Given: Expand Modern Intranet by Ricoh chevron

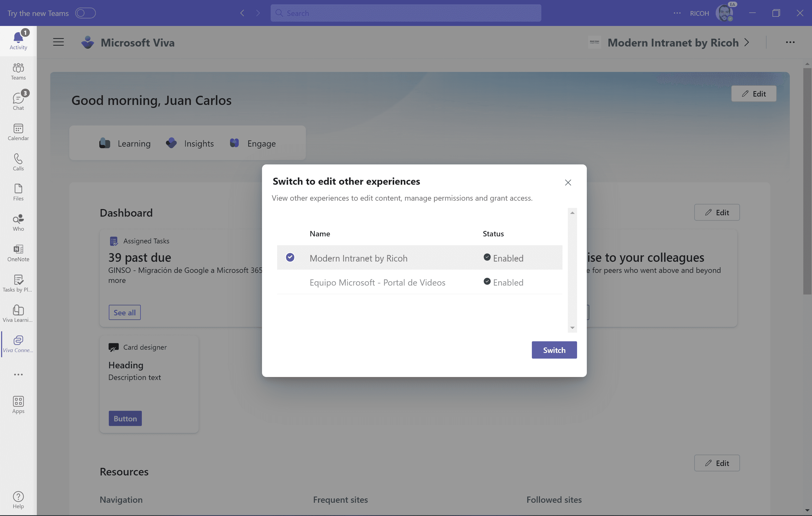Looking at the screenshot, I should [746, 42].
